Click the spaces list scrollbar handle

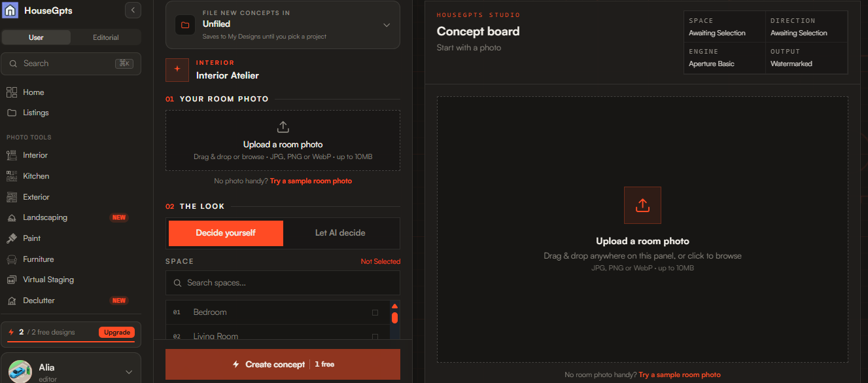[x=394, y=318]
